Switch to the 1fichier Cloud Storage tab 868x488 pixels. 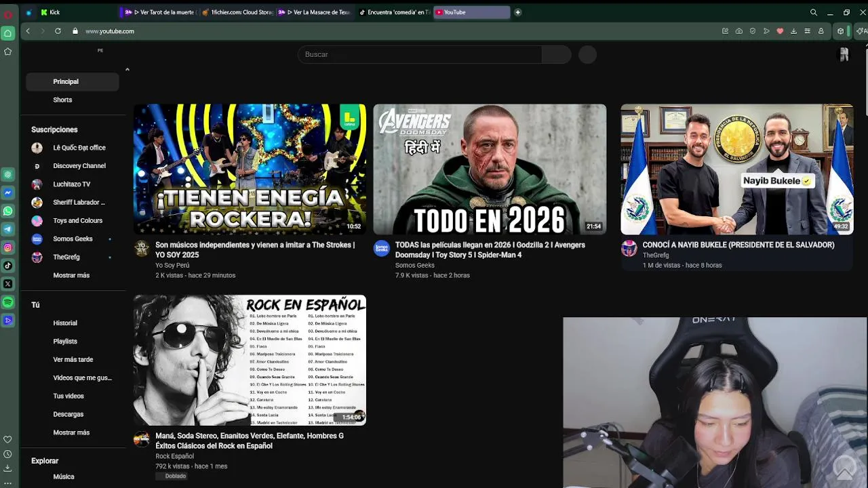[x=237, y=12]
